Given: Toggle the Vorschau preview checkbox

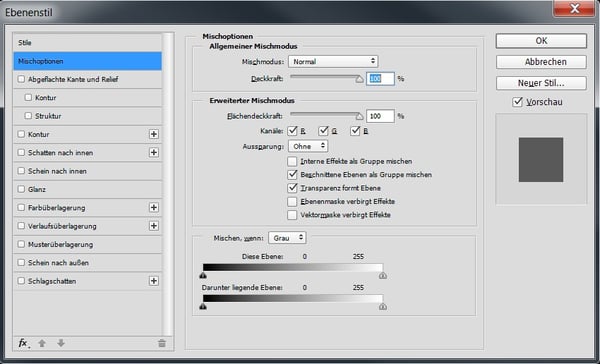Looking at the screenshot, I should click(517, 102).
